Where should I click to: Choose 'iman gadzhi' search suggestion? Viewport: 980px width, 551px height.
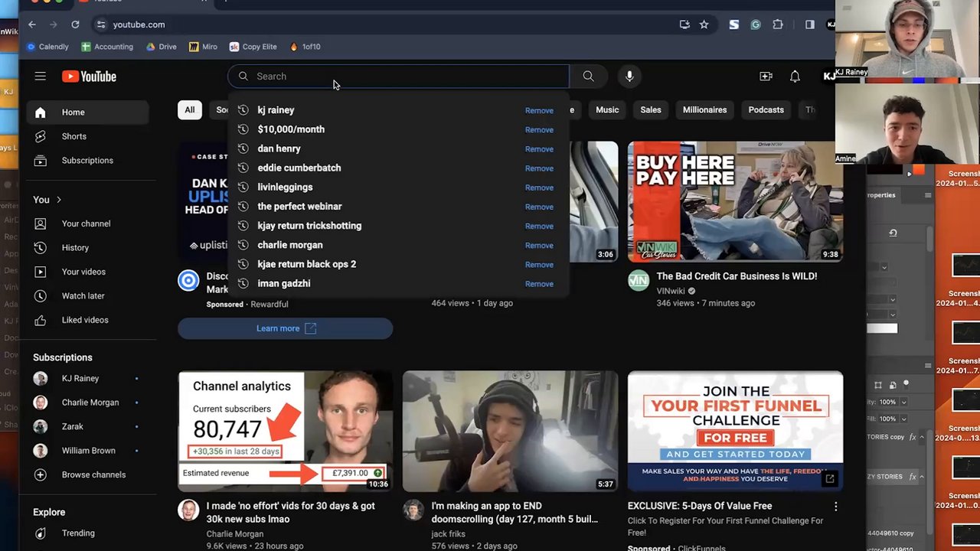point(284,283)
